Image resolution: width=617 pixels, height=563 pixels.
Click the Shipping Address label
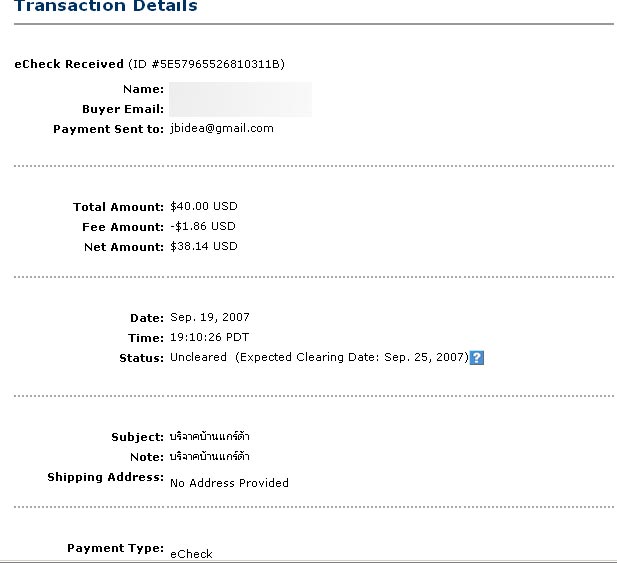click(x=105, y=477)
